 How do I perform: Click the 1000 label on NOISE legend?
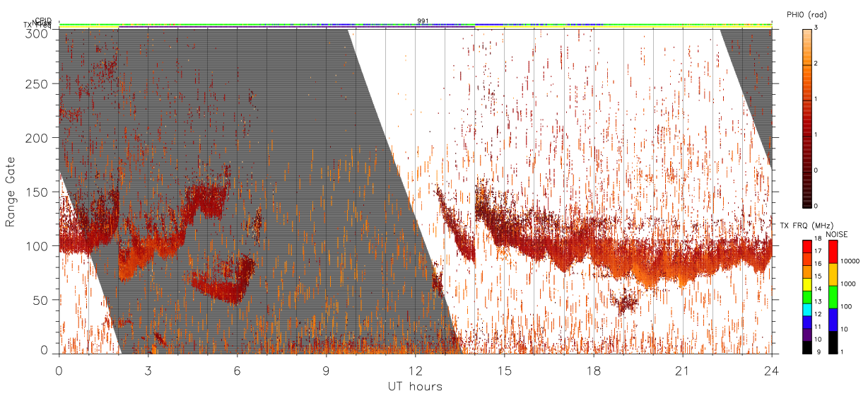tap(850, 284)
